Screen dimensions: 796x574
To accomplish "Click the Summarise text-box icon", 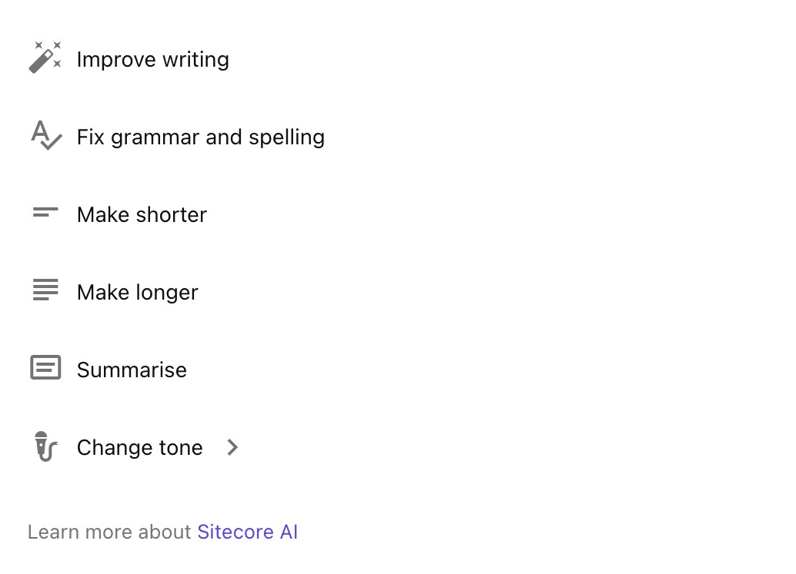I will click(x=46, y=367).
